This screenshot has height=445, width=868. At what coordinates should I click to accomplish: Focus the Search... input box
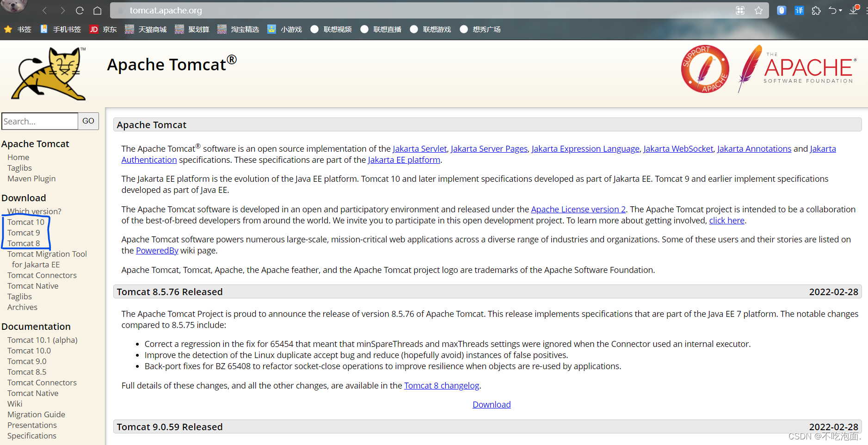click(x=40, y=121)
